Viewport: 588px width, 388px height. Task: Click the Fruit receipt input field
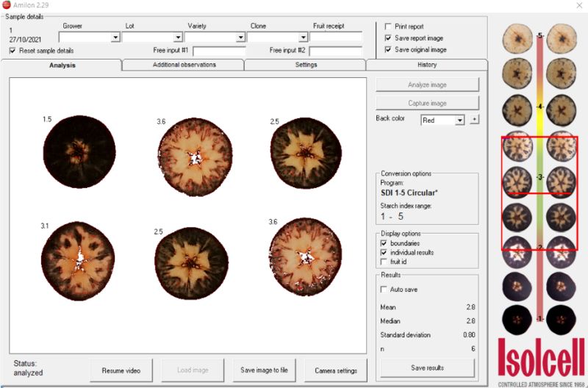click(x=336, y=37)
